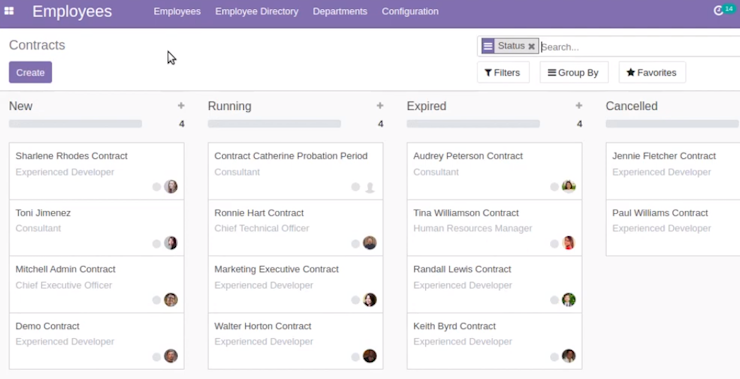This screenshot has width=740, height=379.
Task: Click Tina Williamson Contract employee avatar
Action: pos(569,243)
